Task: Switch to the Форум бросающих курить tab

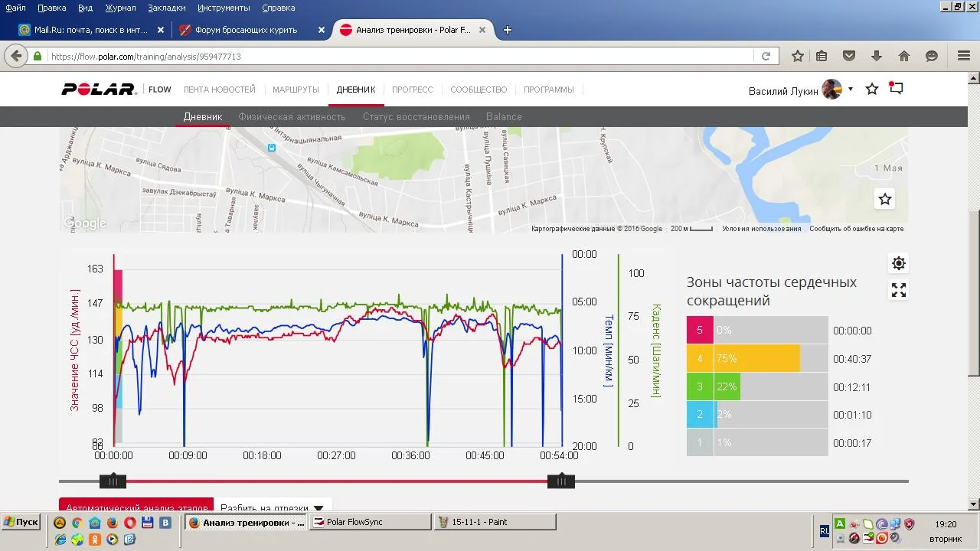Action: [x=246, y=30]
